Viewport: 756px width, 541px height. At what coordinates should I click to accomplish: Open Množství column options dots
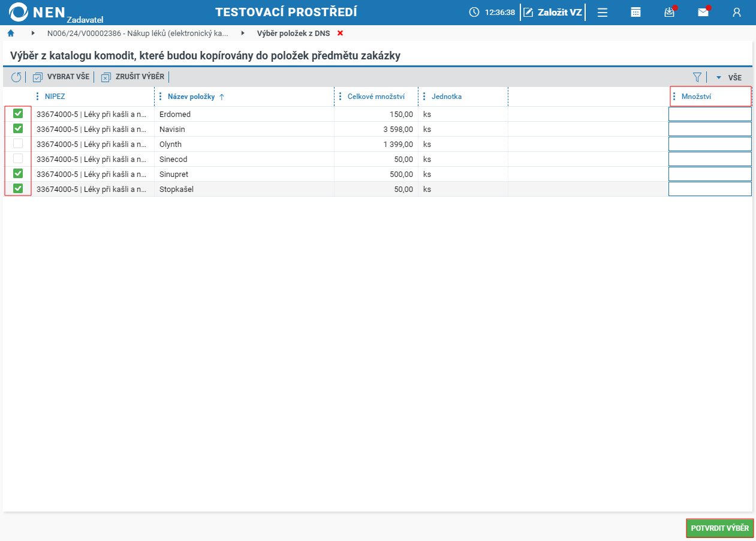(x=674, y=96)
